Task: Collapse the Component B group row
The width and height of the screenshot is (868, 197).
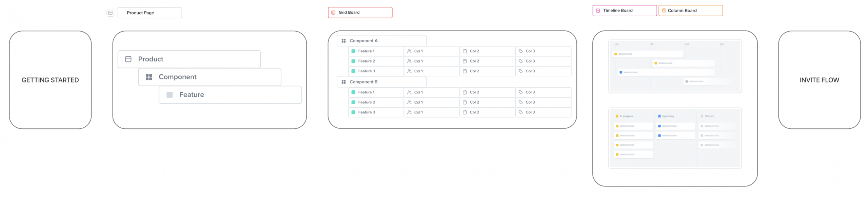Action: tap(381, 82)
